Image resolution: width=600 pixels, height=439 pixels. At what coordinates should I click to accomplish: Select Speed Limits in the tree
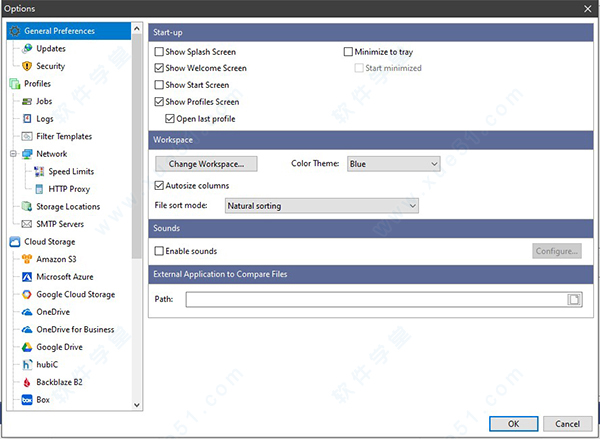(x=70, y=171)
